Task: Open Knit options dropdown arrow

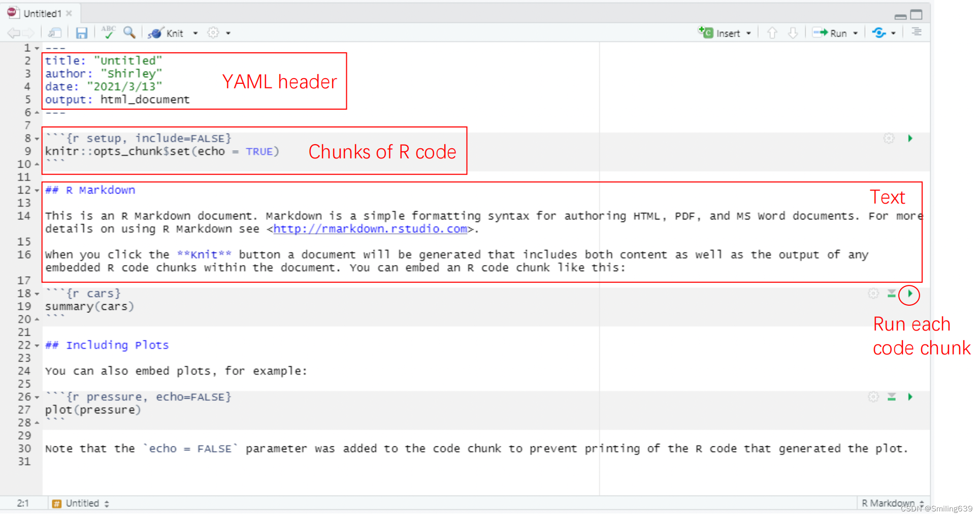Action: (195, 34)
